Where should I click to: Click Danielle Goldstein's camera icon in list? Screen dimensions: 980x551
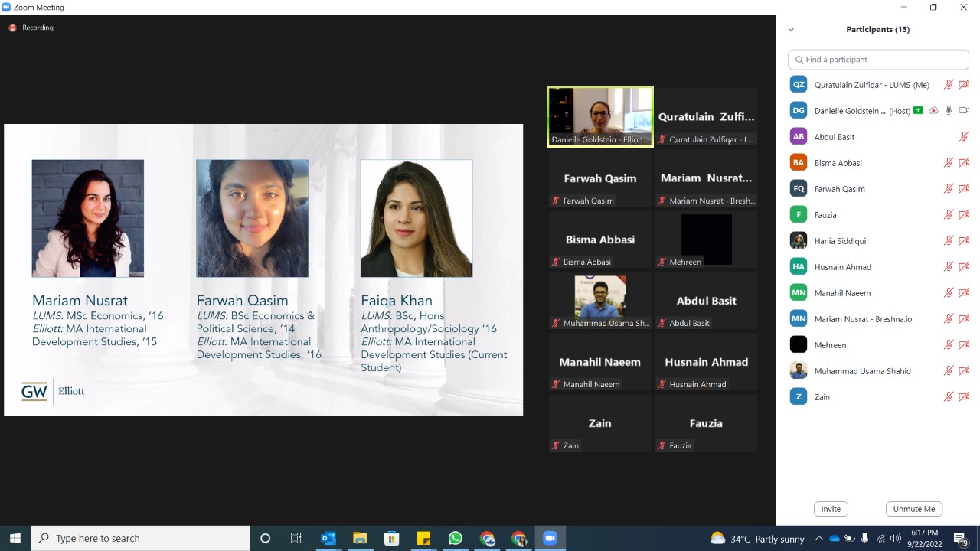964,111
